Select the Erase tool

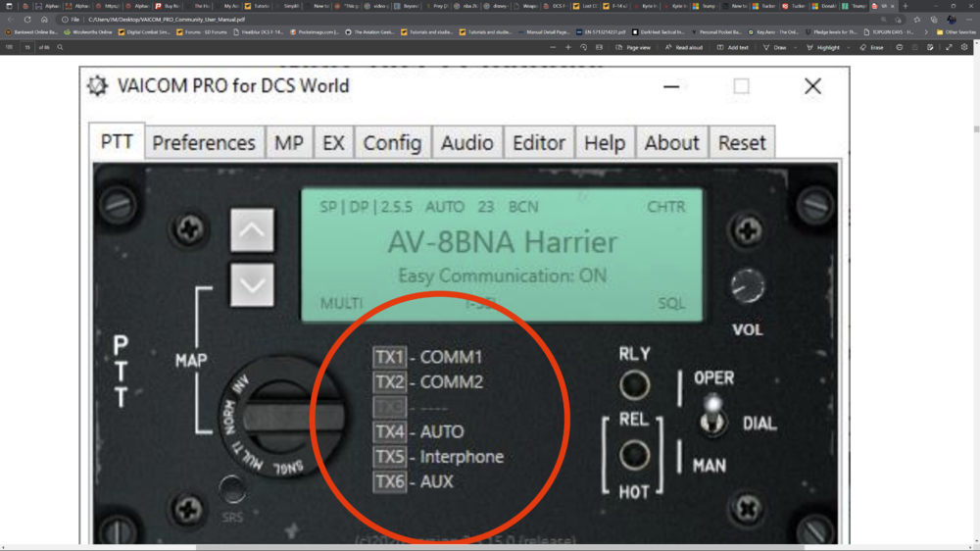click(x=872, y=47)
